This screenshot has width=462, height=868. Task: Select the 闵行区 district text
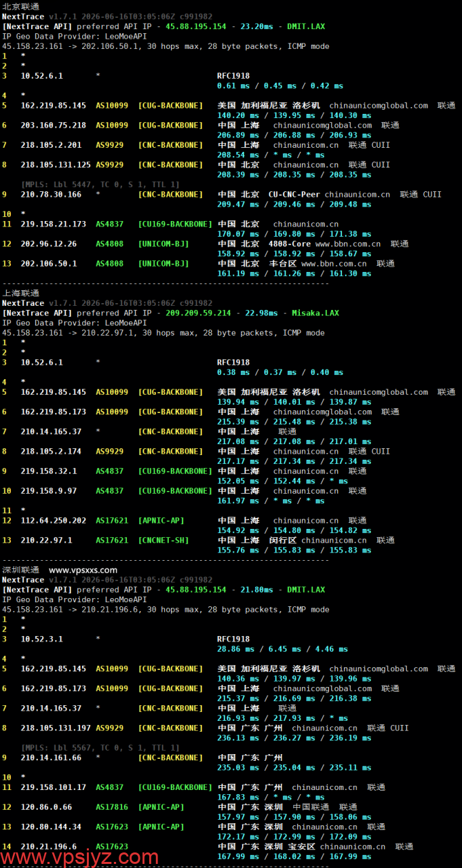[283, 540]
